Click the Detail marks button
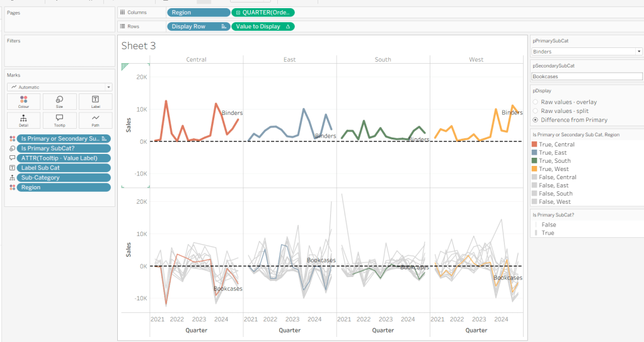This screenshot has width=644, height=342. point(23,121)
